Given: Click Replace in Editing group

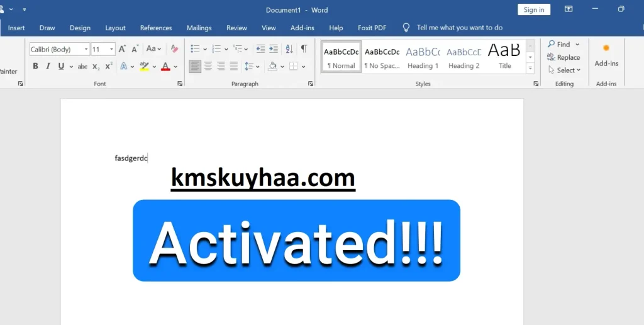Looking at the screenshot, I should pyautogui.click(x=563, y=57).
